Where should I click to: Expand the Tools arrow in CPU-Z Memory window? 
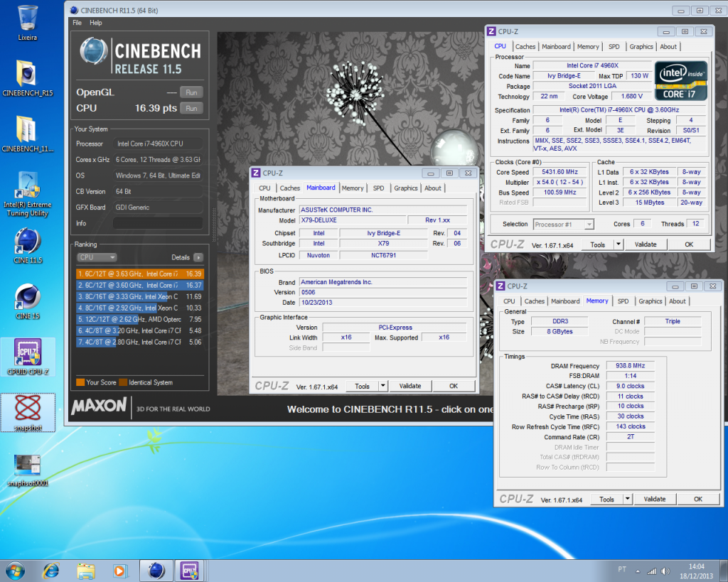point(627,499)
